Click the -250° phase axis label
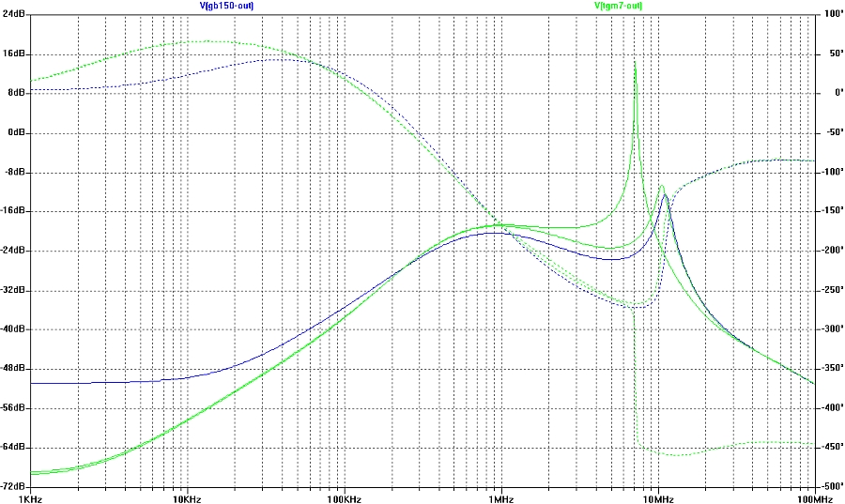Screen dimensions: 845x504 tap(833, 290)
